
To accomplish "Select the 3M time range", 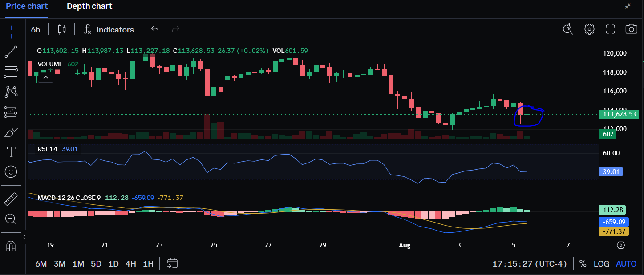I will point(60,263).
